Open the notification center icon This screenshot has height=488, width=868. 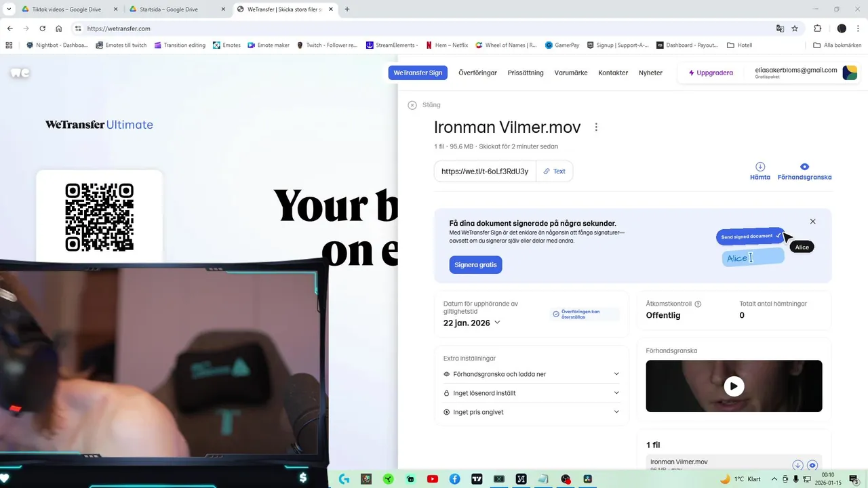(854, 479)
